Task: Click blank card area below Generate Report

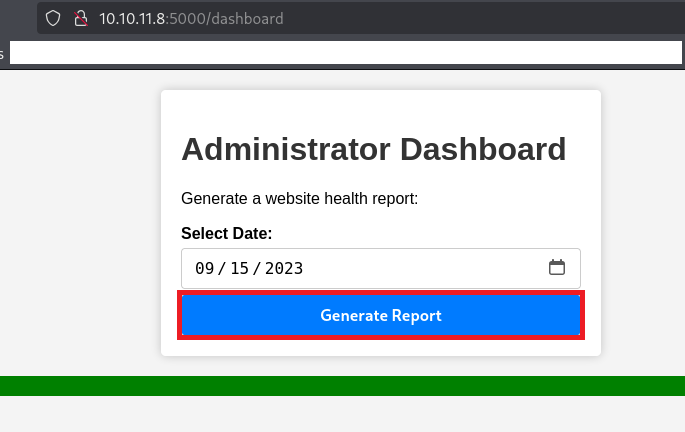Action: (x=380, y=347)
